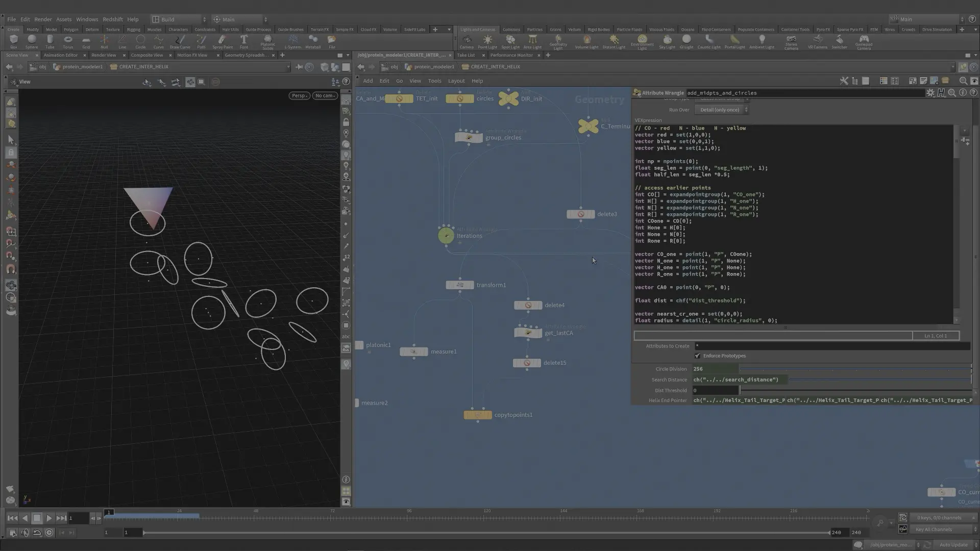Viewport: 980px width, 551px height.
Task: Open the scene view path dropdown arrow
Action: coord(288,67)
